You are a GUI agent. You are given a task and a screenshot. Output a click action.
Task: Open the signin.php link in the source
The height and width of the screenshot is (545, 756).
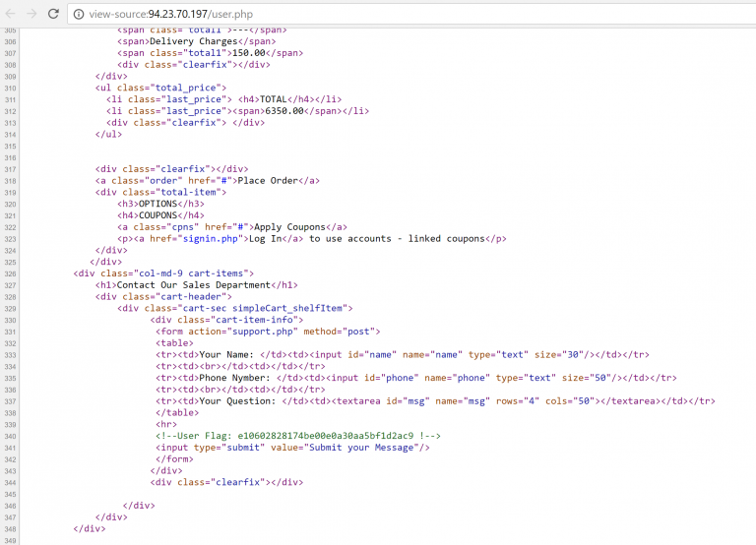(x=211, y=238)
